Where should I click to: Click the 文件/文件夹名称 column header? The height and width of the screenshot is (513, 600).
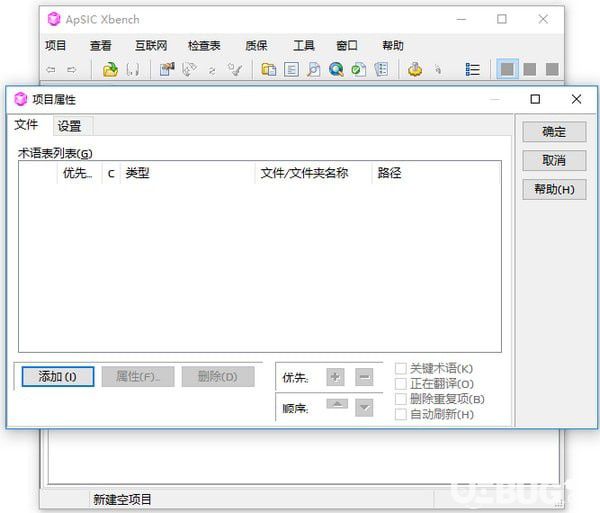pos(313,173)
